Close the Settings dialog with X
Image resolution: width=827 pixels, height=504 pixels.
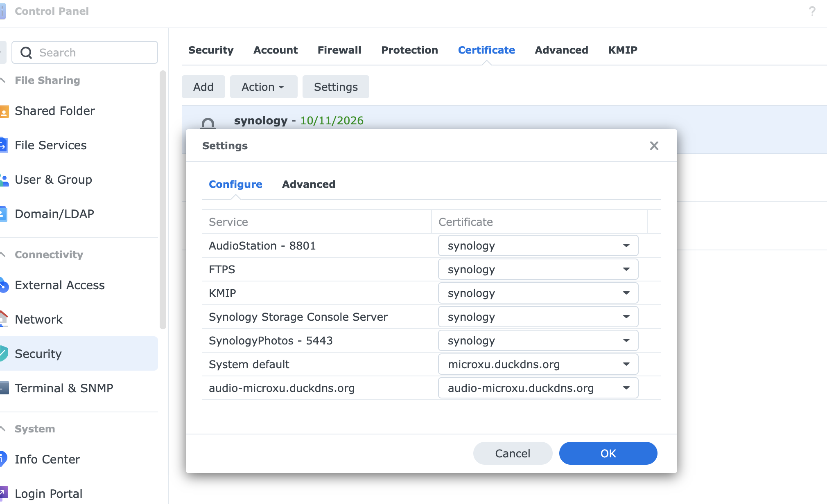(x=654, y=146)
